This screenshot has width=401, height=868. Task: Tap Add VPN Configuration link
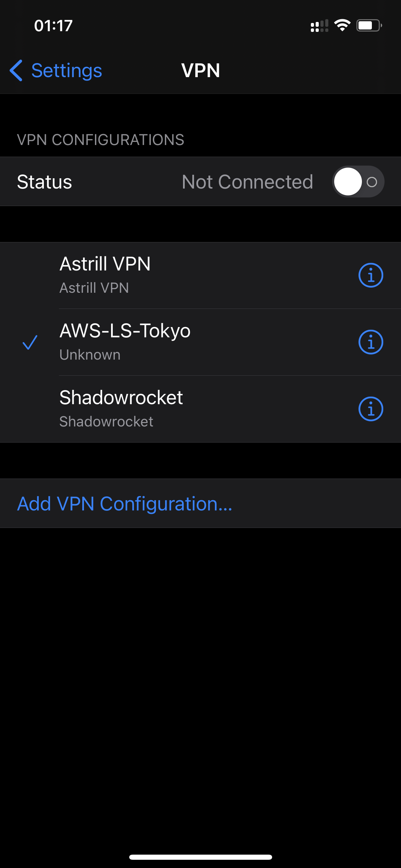click(x=125, y=504)
